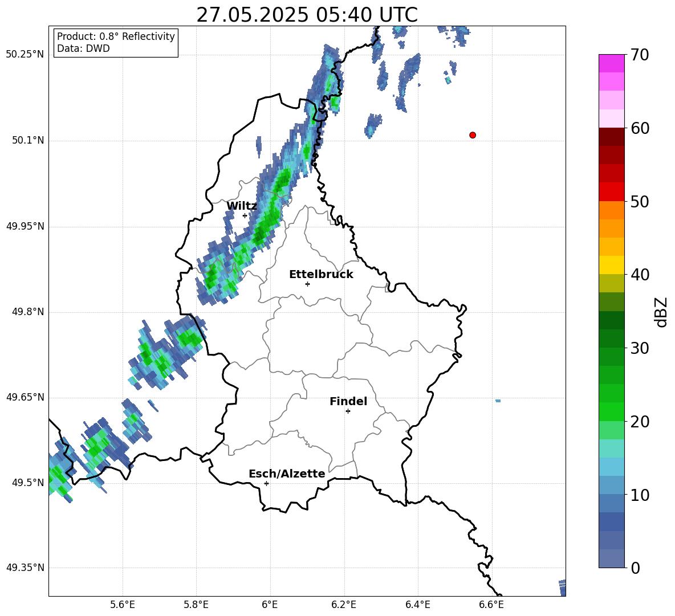
Task: Click the 20 colorbar tick label
Action: [x=640, y=422]
